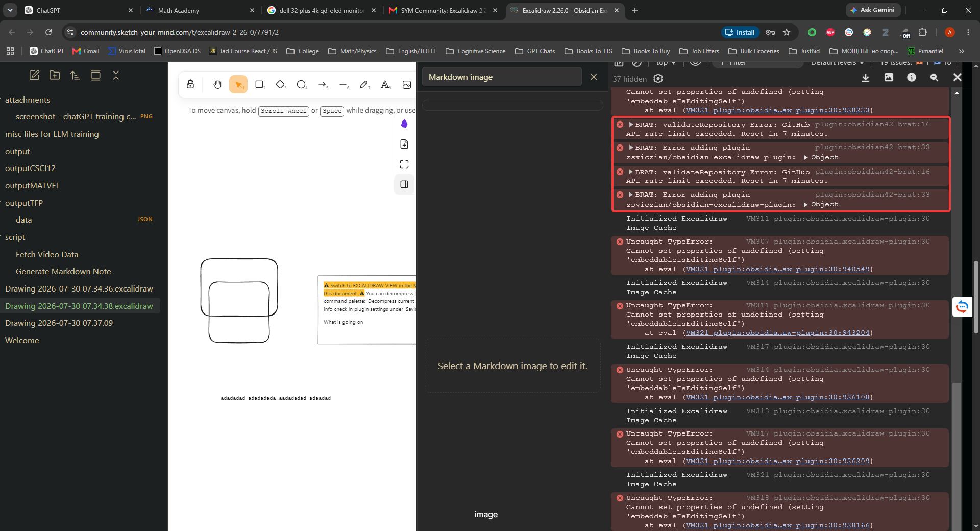Click the Markdown image title field
This screenshot has width=980, height=531.
(502, 77)
